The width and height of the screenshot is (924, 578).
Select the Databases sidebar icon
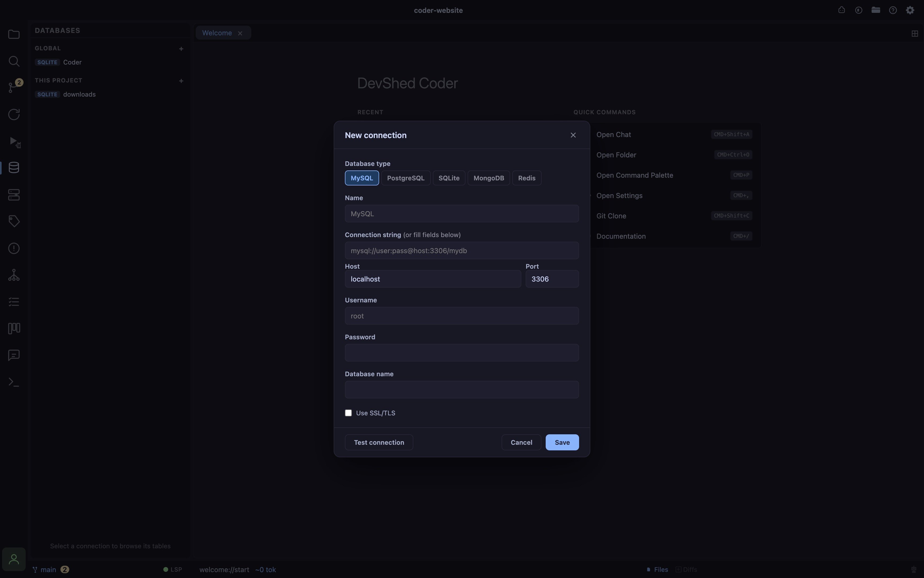click(x=14, y=168)
